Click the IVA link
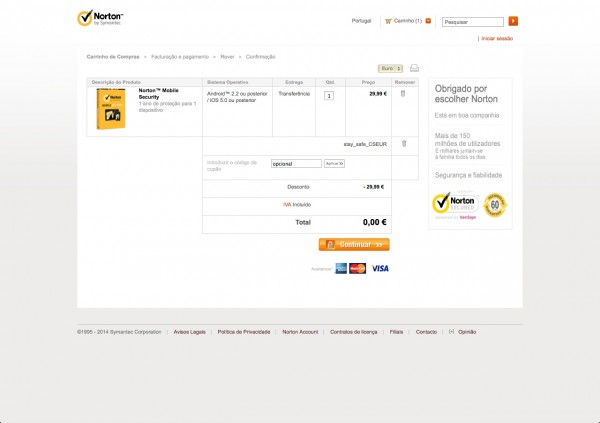Viewport: 600px width, 423px height. pos(287,205)
